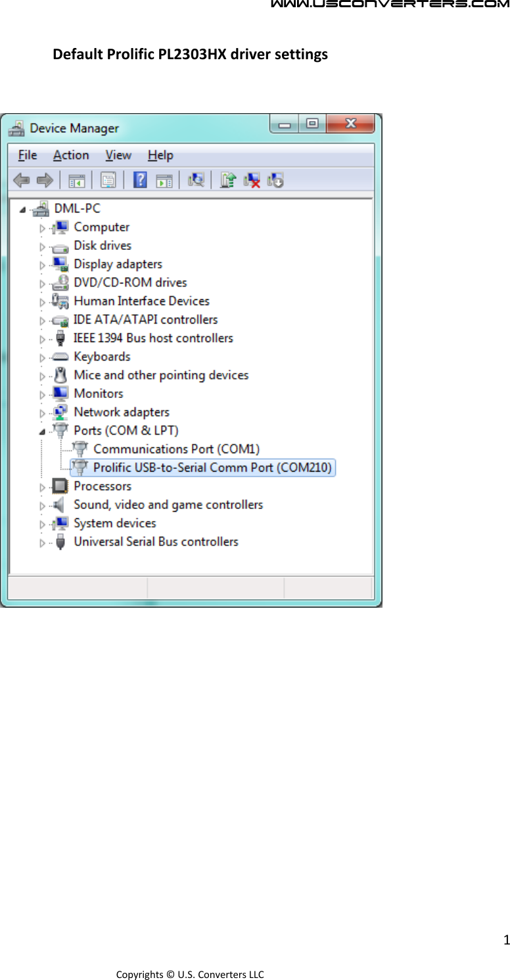Screen dimensions: 510x980
Task: Click Uninstall device icon with red X
Action: (x=252, y=180)
